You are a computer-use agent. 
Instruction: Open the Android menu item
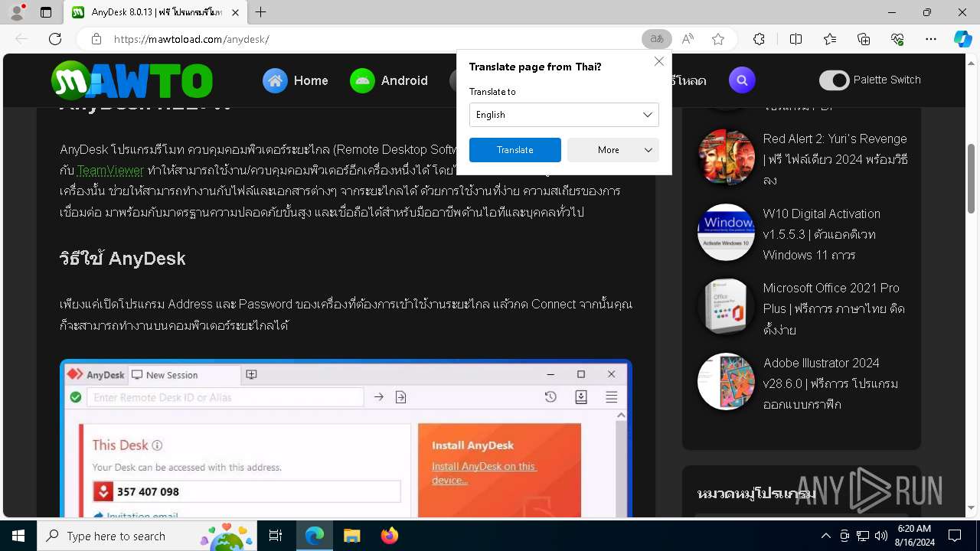(x=404, y=80)
